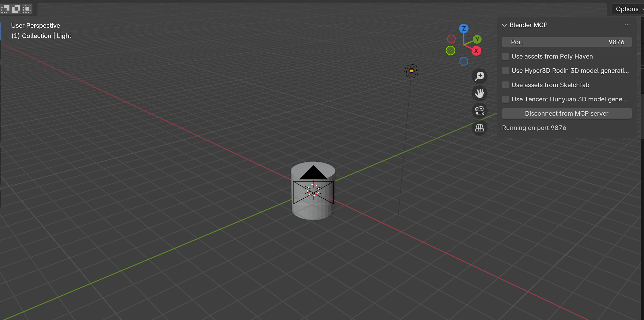This screenshot has width=644, height=320.
Task: Select the second selection mode icon top-left
Action: coord(16,9)
